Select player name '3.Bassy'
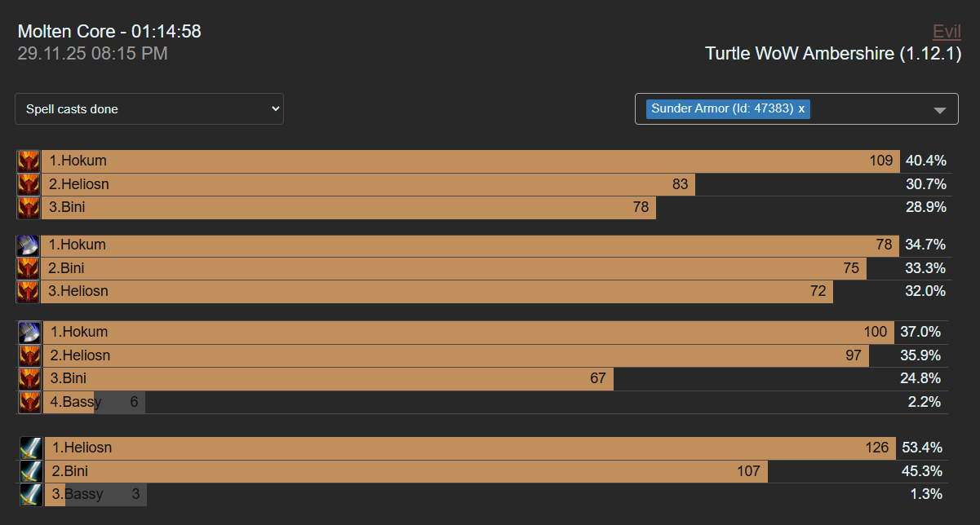Image resolution: width=980 pixels, height=525 pixels. pos(78,495)
